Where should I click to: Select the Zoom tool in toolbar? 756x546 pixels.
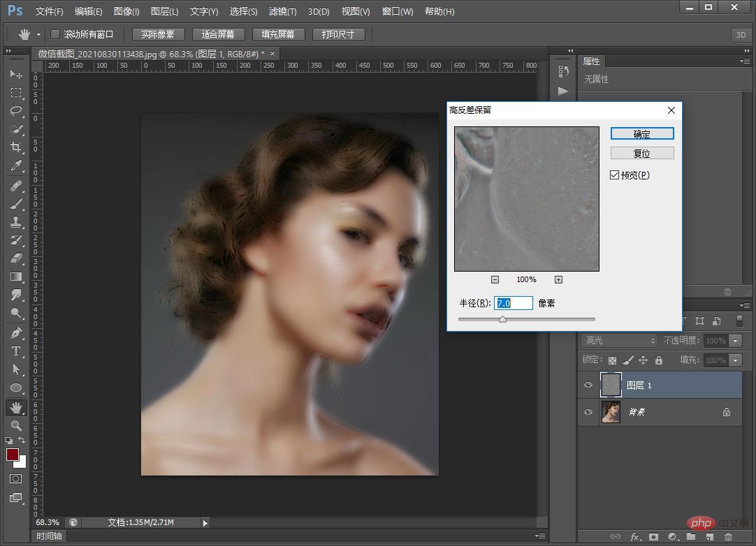point(16,425)
